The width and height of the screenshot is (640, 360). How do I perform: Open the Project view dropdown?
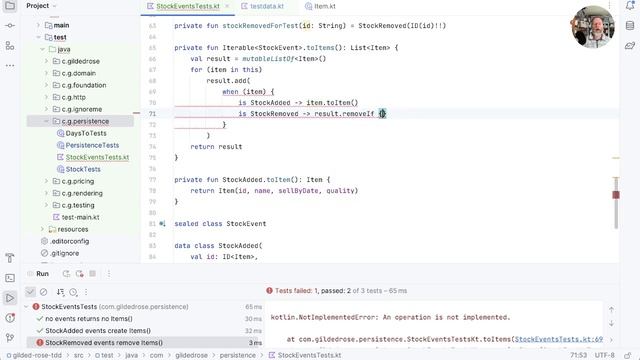click(x=41, y=6)
